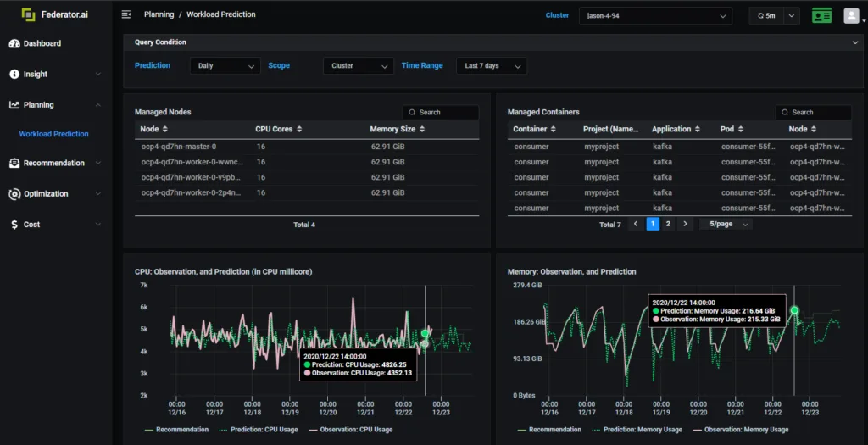Open the user profile avatar menu
The height and width of the screenshot is (445, 868).
click(x=851, y=15)
